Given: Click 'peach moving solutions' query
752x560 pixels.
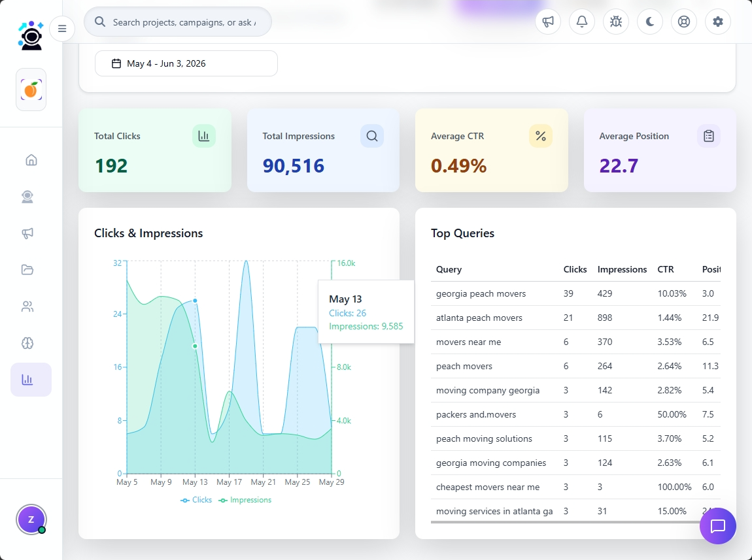Looking at the screenshot, I should pos(484,439).
